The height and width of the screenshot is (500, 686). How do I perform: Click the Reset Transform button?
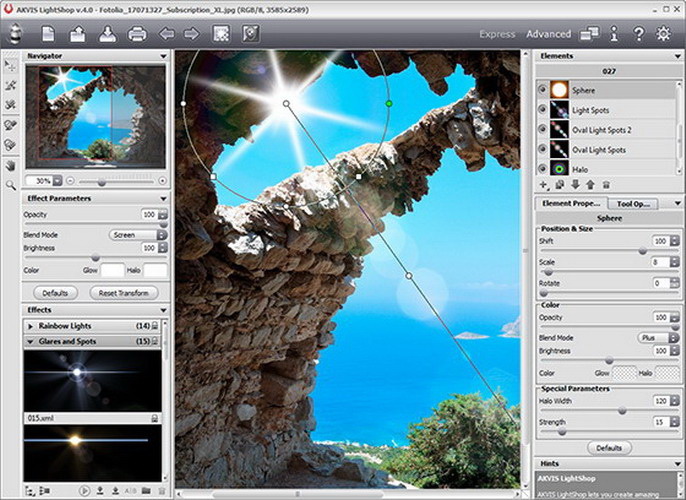(124, 293)
